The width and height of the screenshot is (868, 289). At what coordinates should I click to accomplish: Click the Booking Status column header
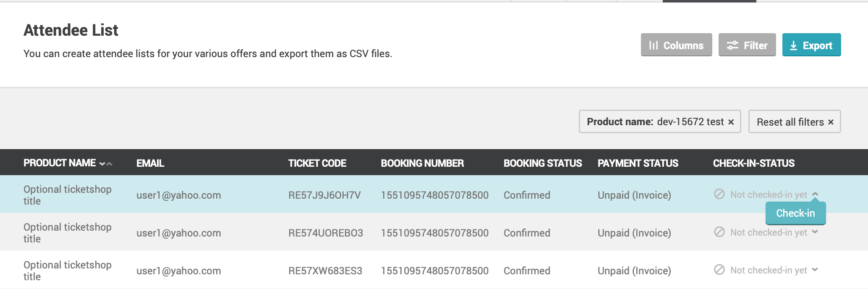point(543,163)
